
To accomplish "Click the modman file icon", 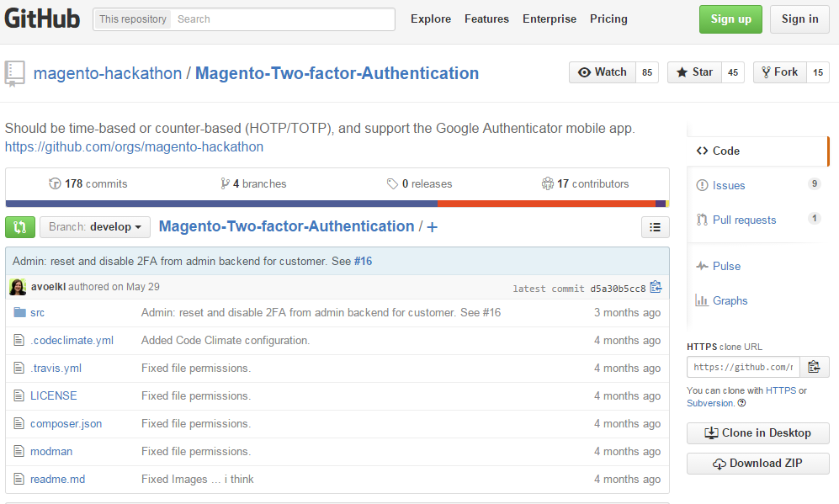I will coord(19,451).
